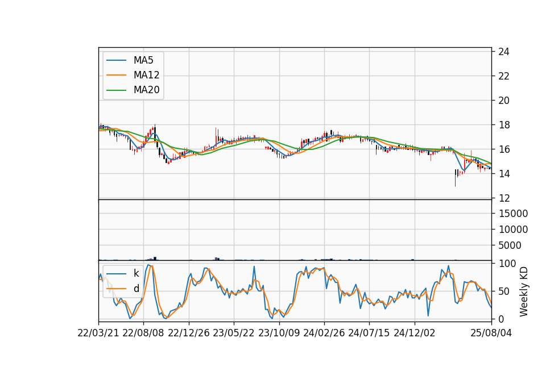The image size is (546, 392).
Task: Click the price axis value 22
Action: 504,76
